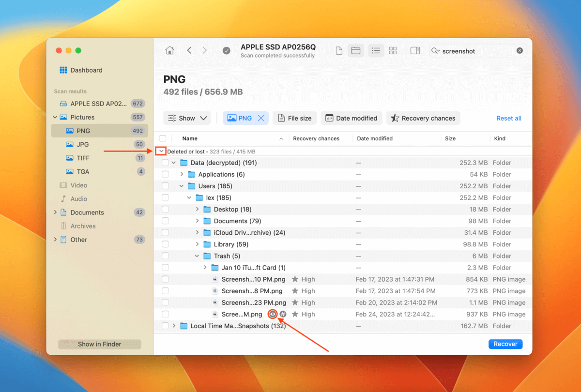Click the Home icon in toolbar

tap(169, 51)
